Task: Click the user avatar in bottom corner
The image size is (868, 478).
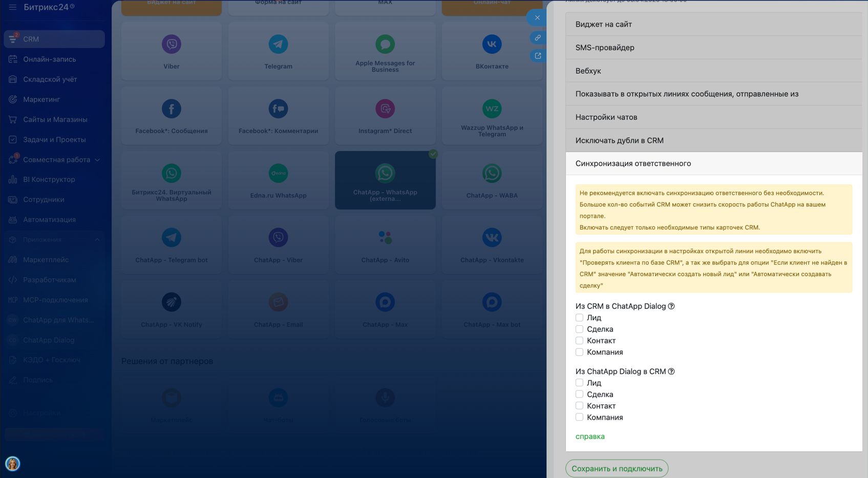Action: tap(13, 464)
